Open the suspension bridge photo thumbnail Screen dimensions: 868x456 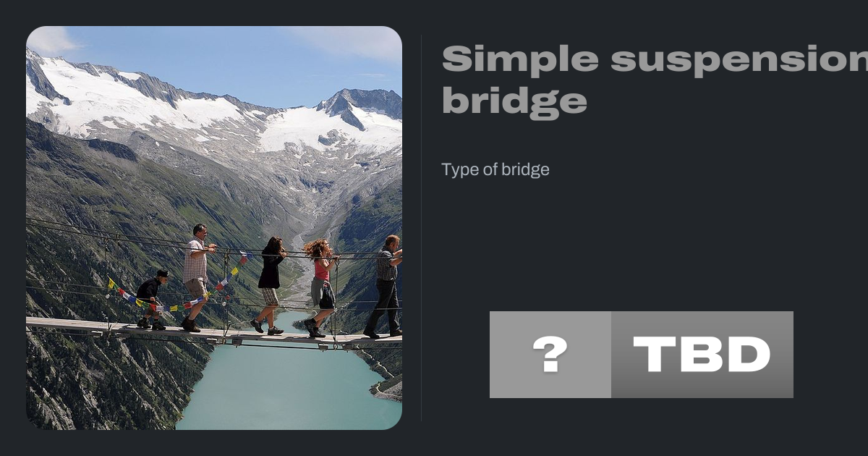(x=214, y=228)
